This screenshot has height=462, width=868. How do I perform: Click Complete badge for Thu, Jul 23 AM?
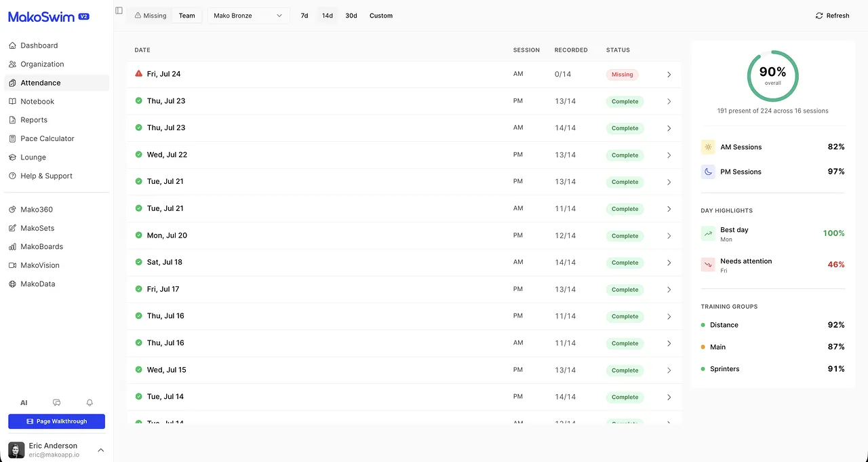coord(625,128)
